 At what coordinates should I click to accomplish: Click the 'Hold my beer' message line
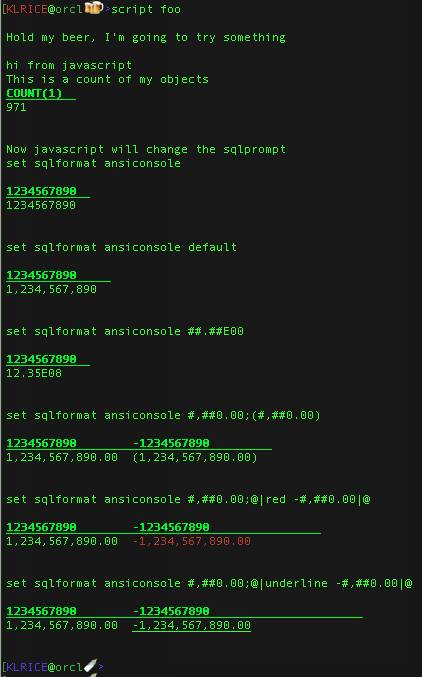[146, 37]
